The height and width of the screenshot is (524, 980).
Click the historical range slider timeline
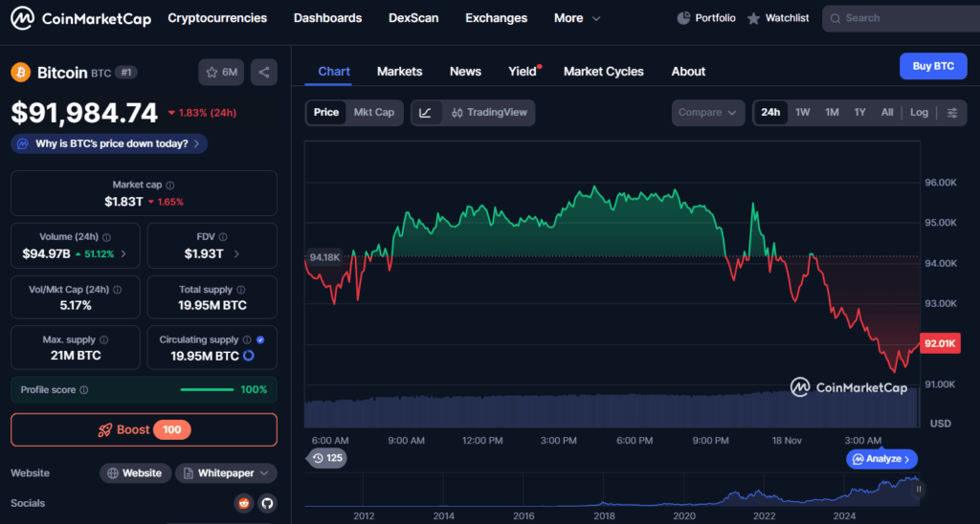point(612,493)
